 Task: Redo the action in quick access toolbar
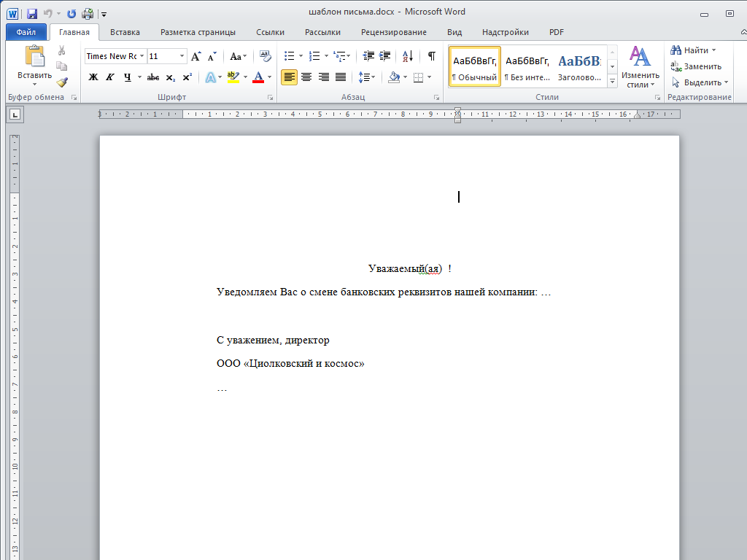coord(71,14)
